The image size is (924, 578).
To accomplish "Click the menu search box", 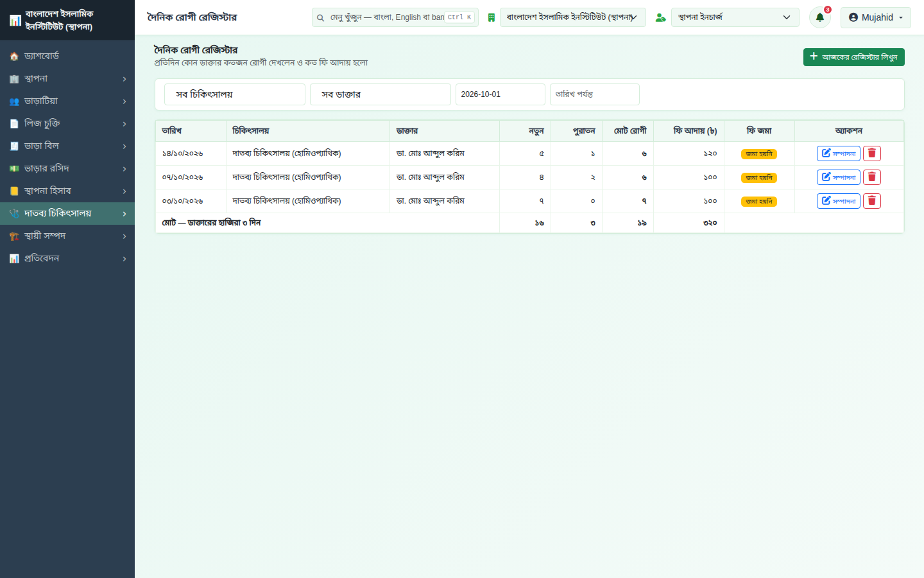I will tap(395, 17).
